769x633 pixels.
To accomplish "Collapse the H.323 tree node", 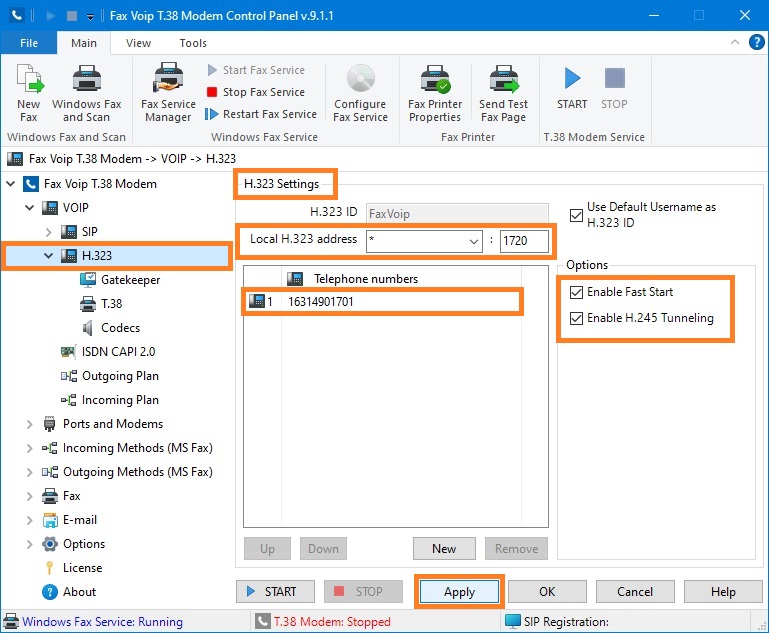I will point(49,255).
